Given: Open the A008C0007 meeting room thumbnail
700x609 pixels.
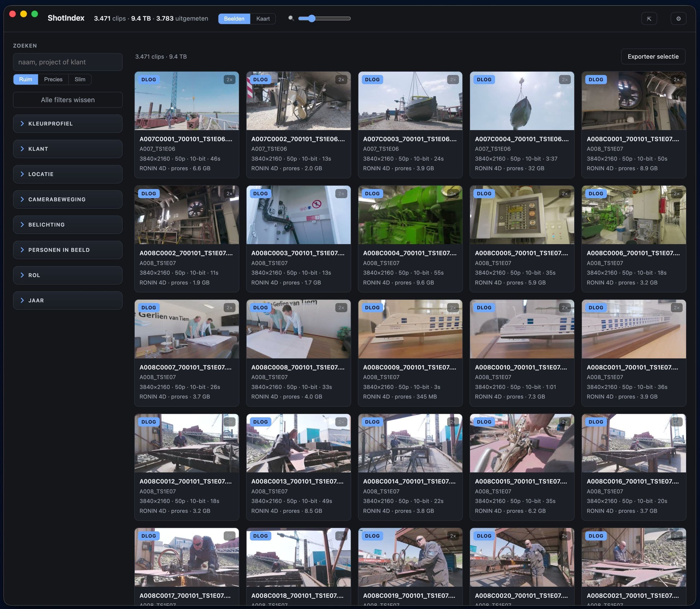Looking at the screenshot, I should [186, 329].
